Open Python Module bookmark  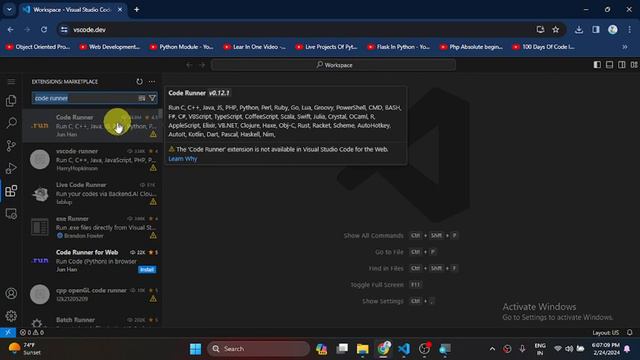click(182, 47)
